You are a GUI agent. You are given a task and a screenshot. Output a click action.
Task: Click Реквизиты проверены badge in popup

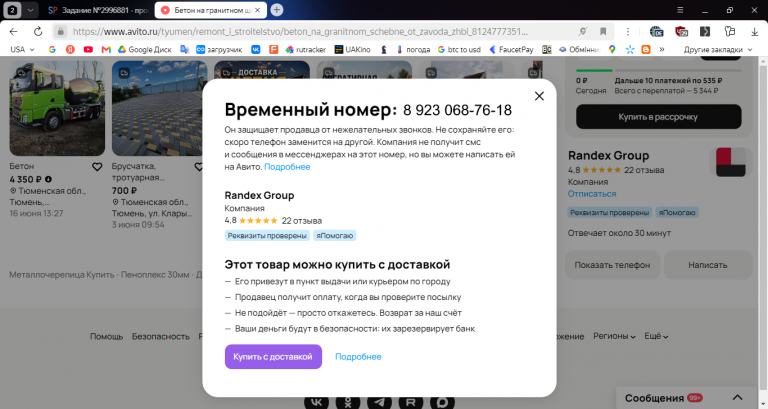pyautogui.click(x=267, y=236)
